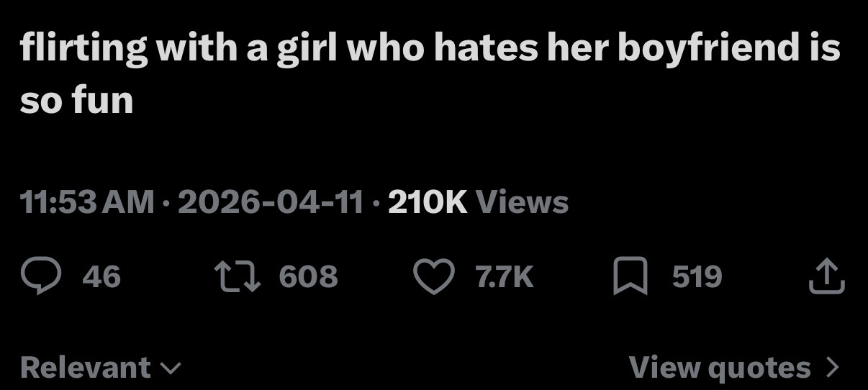Viewport: 868px width, 390px height.
Task: Repost the tweet using the arrows icon
Action: [x=236, y=277]
